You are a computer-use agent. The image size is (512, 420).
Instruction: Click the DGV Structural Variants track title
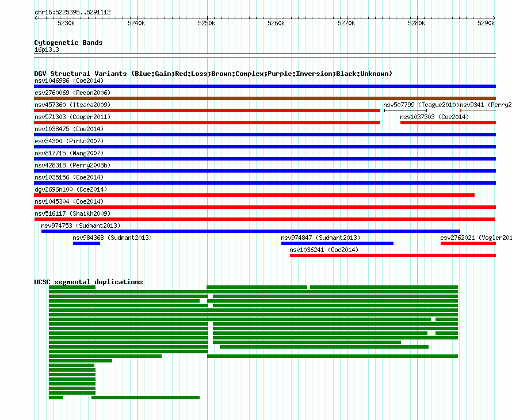point(213,74)
